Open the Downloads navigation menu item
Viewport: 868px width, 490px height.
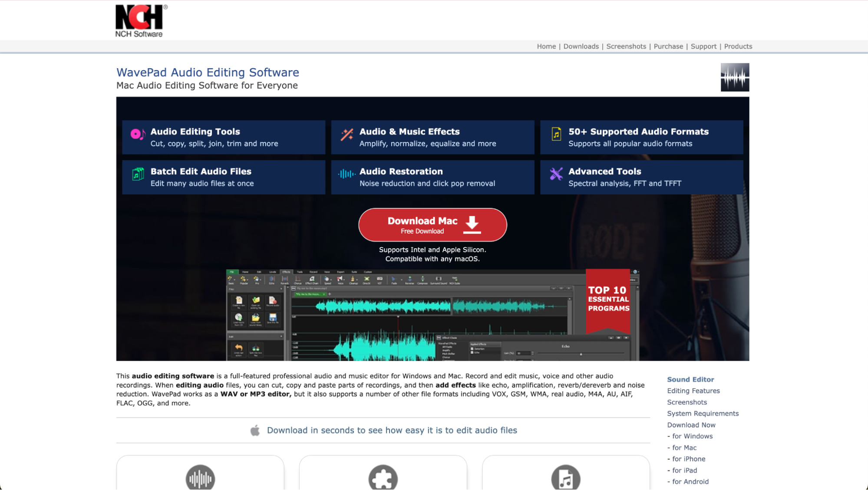[581, 46]
